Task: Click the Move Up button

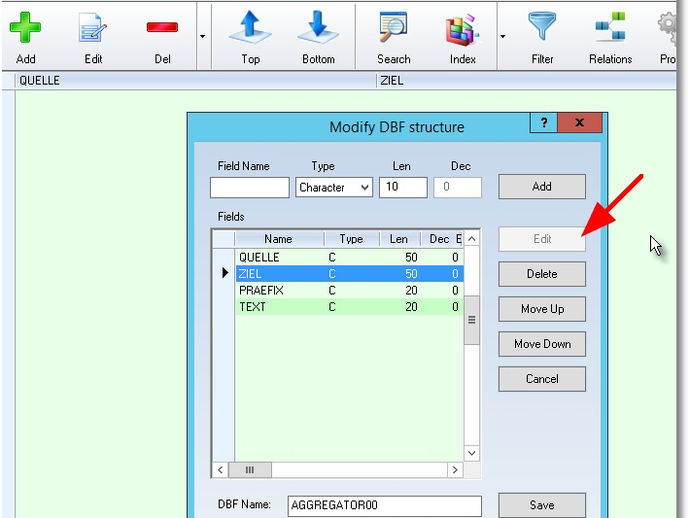Action: click(542, 309)
